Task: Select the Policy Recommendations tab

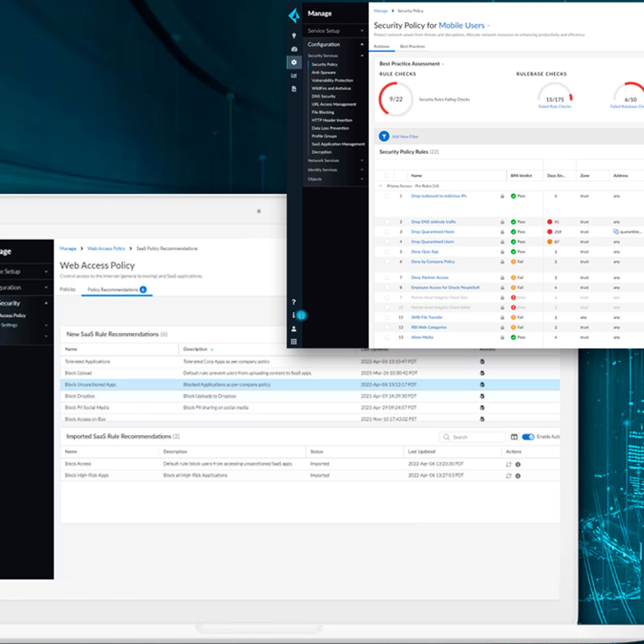Action: click(x=117, y=289)
